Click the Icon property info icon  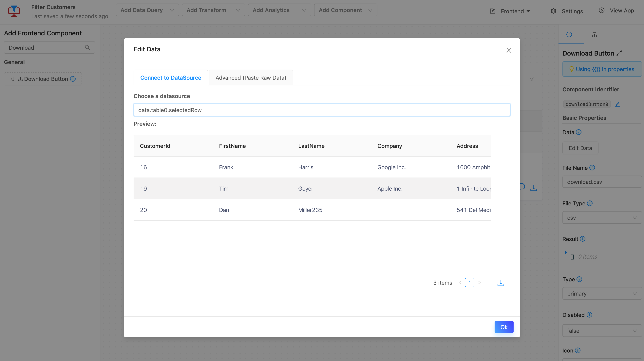click(578, 350)
